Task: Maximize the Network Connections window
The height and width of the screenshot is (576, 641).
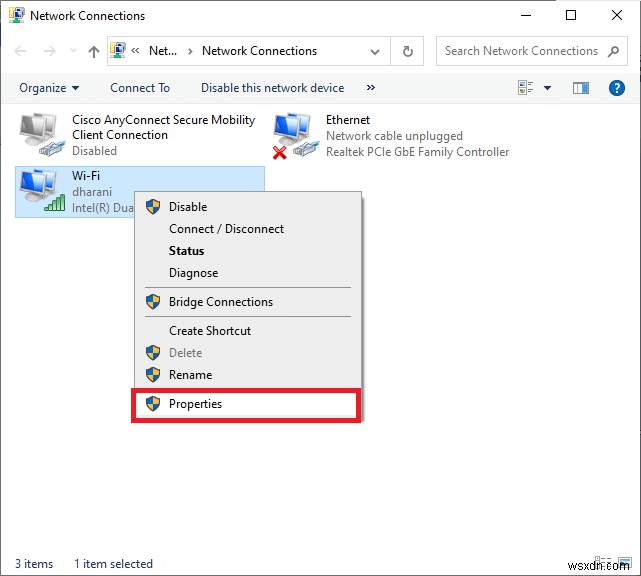Action: click(571, 16)
